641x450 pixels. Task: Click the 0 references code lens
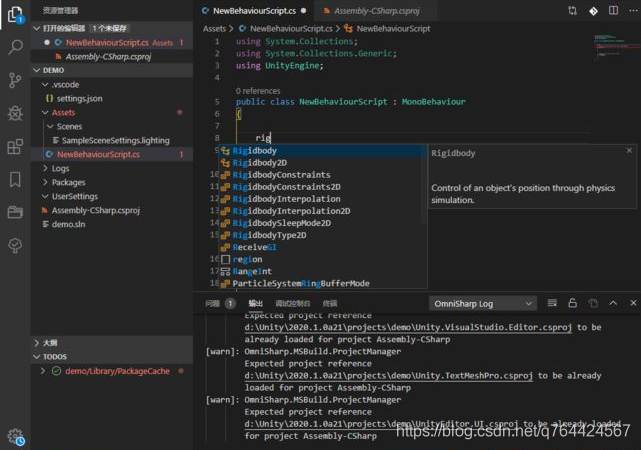[x=258, y=91]
